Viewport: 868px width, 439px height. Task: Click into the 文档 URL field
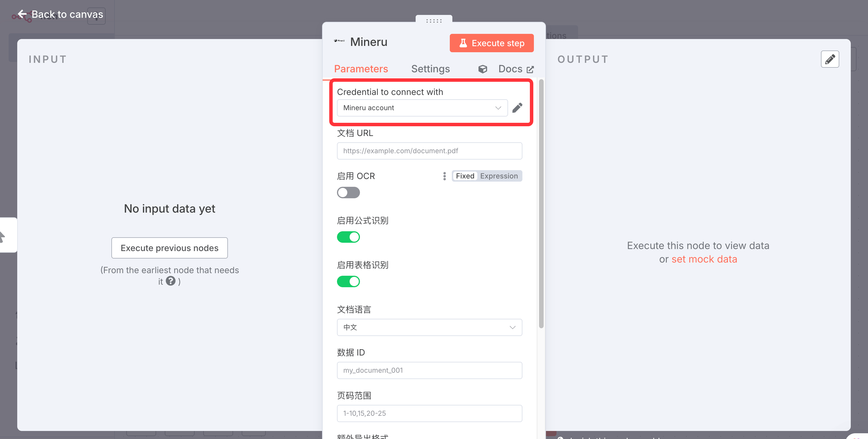(x=429, y=151)
